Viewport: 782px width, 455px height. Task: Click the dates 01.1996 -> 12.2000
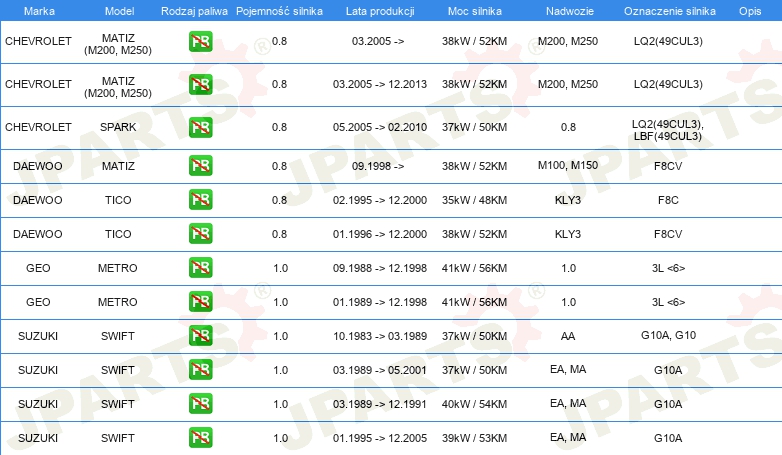[380, 234]
